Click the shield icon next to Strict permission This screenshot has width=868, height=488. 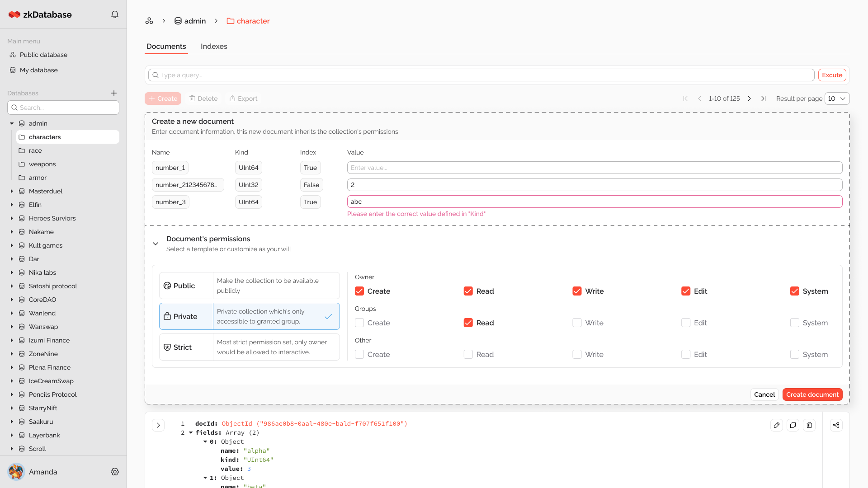click(x=167, y=347)
